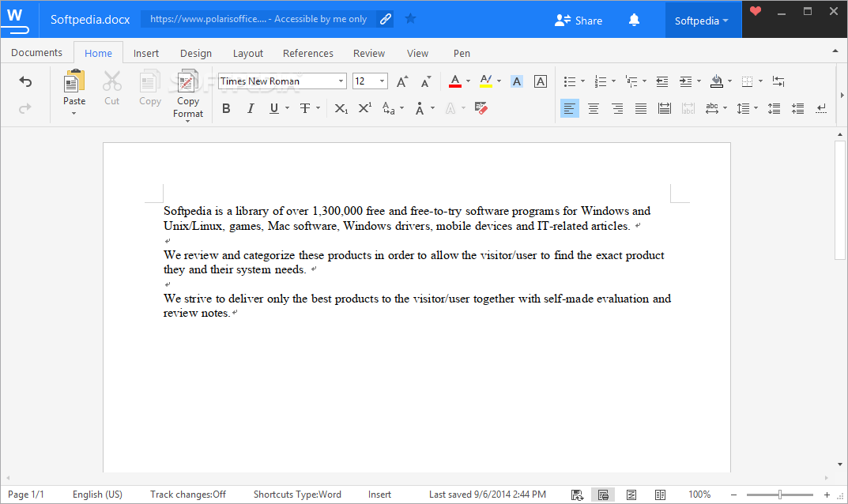
Task: Click the zoom slider handle
Action: coord(780,495)
